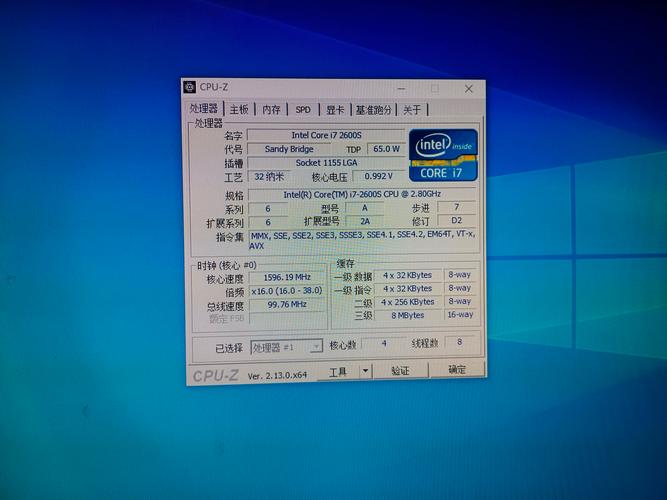Click the Intel Core i7 logo badge

[x=443, y=155]
